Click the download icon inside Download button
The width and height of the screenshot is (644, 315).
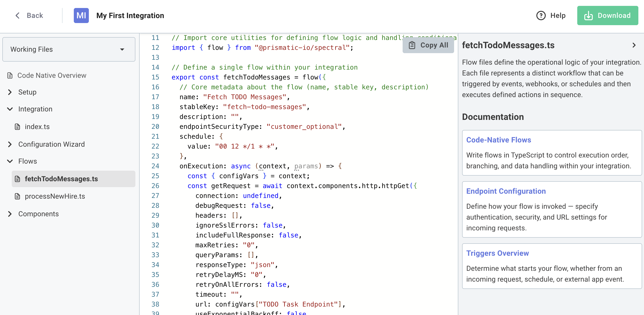[x=589, y=15]
